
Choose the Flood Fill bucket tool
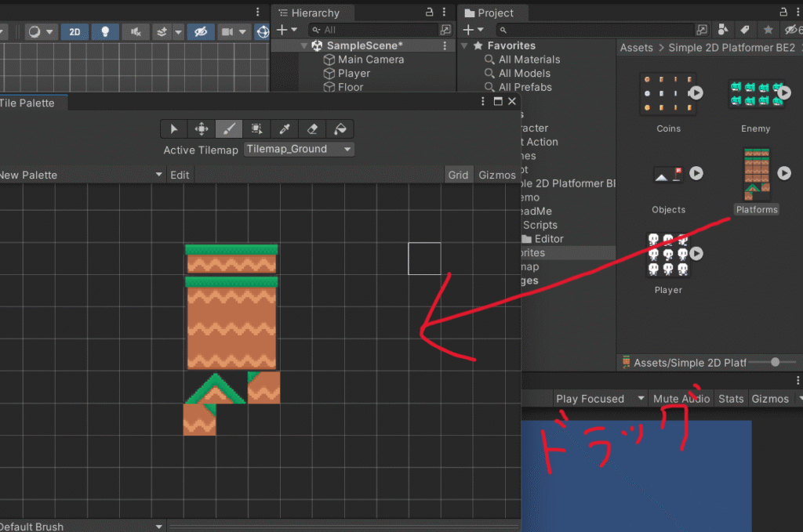tap(340, 129)
